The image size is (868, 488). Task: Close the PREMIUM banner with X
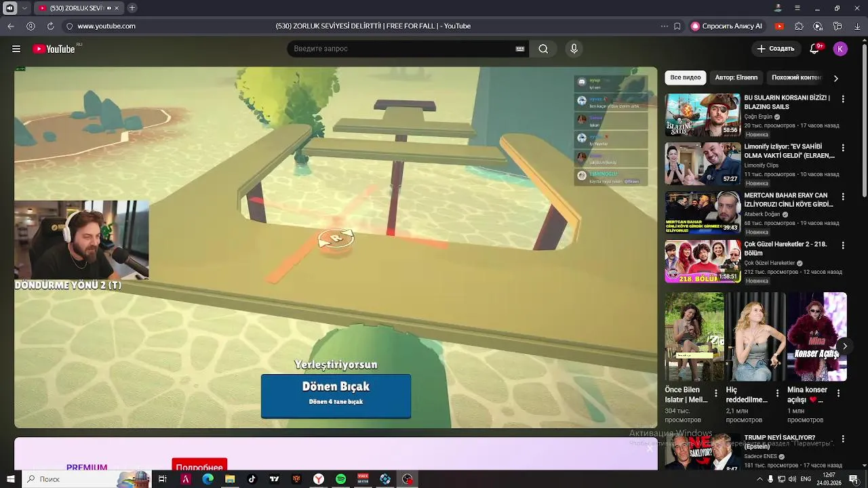coord(649,448)
